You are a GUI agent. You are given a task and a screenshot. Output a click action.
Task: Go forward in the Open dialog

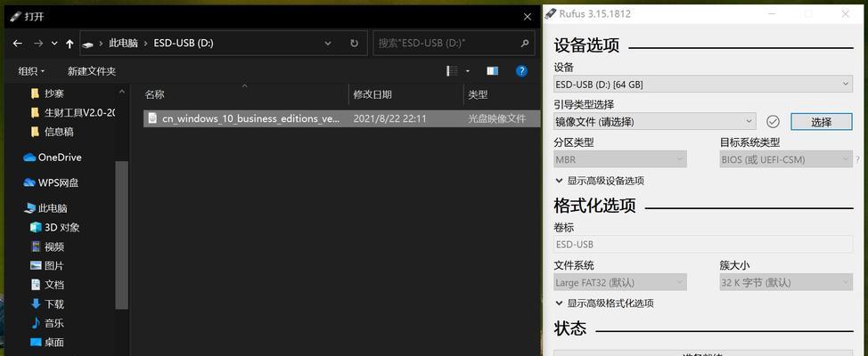(x=37, y=44)
